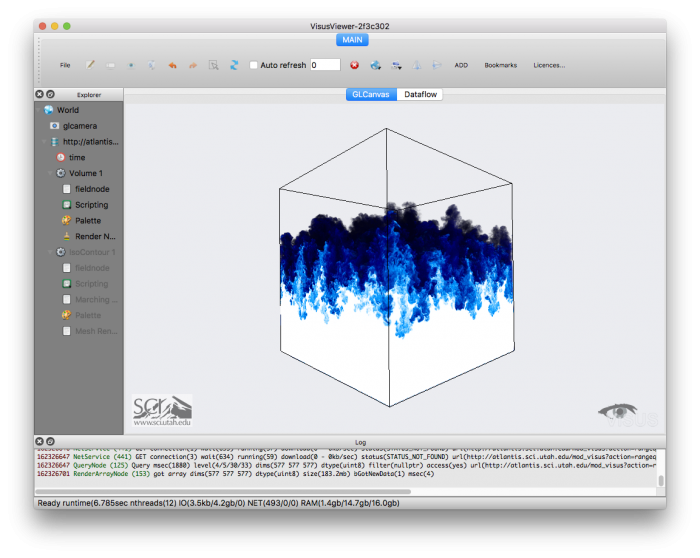700x558 pixels.
Task: Click the pencil edit icon in the toolbar
Action: click(90, 65)
